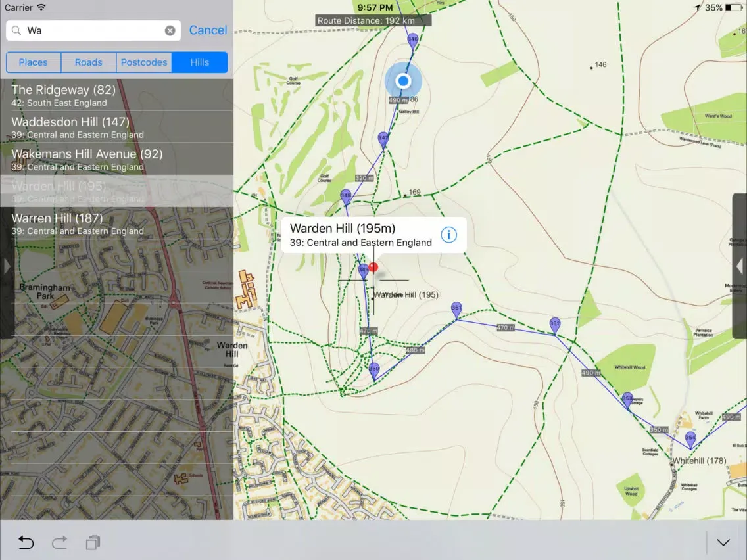
Task: Switch to the Places search tab
Action: 34,62
